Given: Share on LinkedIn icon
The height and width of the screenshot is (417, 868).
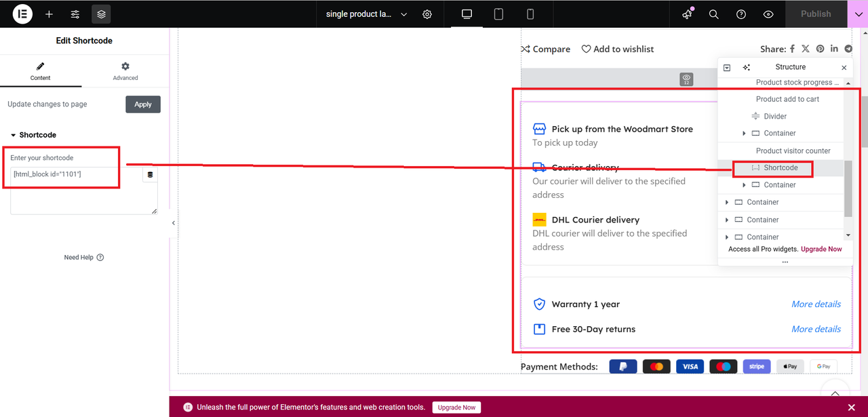Looking at the screenshot, I should pyautogui.click(x=834, y=49).
